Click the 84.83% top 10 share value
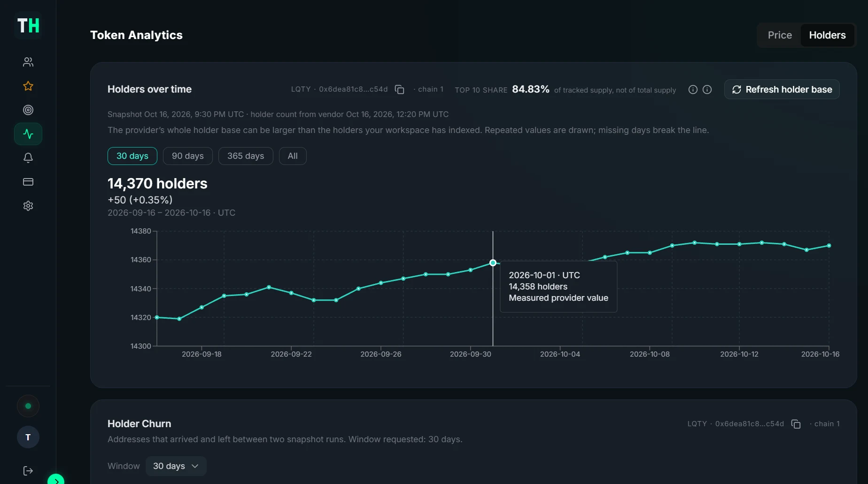Image resolution: width=868 pixels, height=484 pixels. tap(531, 89)
